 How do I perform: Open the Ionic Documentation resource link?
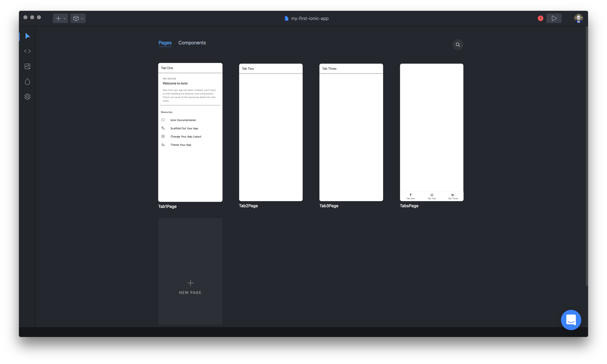(183, 120)
